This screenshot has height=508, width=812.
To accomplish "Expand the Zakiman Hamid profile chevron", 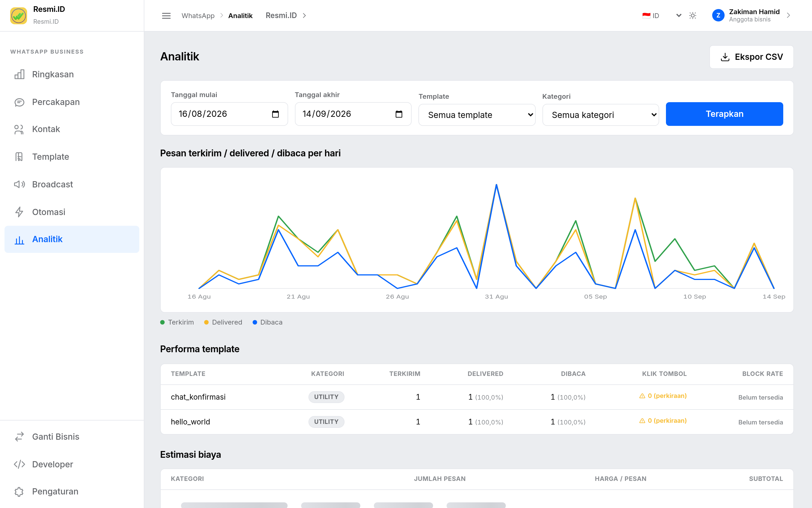I will pos(789,16).
